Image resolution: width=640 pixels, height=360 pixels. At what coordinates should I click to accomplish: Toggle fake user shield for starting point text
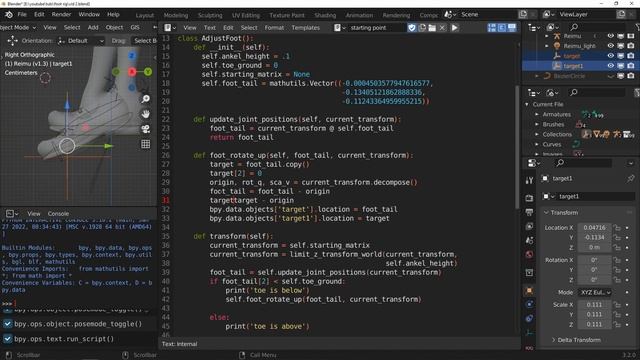pos(411,28)
